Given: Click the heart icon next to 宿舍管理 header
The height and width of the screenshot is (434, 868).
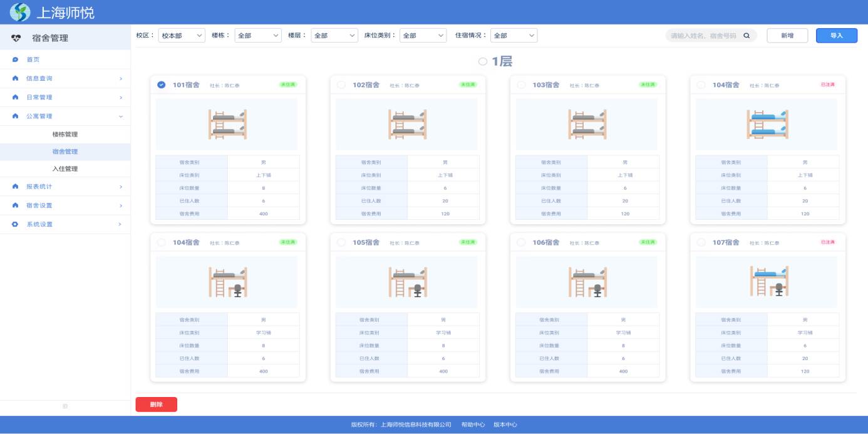Looking at the screenshot, I should tap(17, 38).
